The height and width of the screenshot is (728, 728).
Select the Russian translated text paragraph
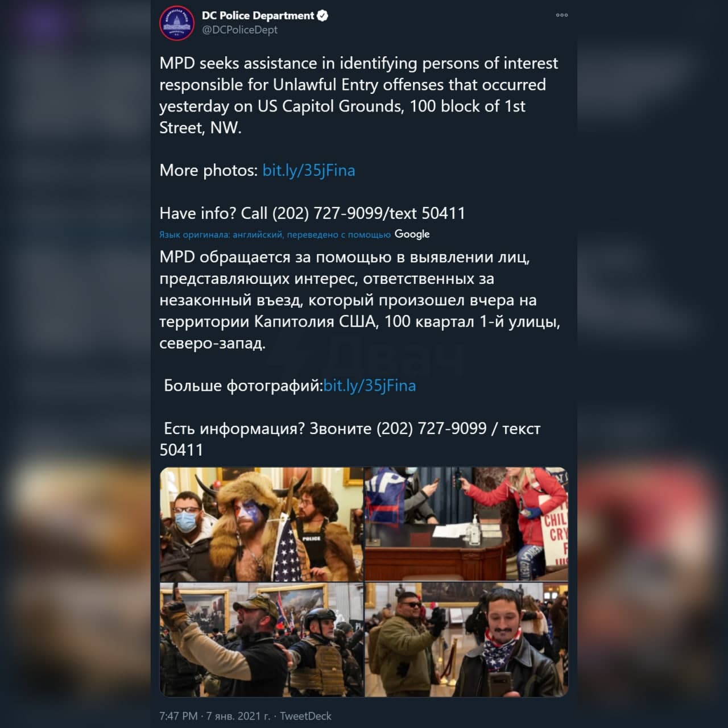pyautogui.click(x=360, y=300)
